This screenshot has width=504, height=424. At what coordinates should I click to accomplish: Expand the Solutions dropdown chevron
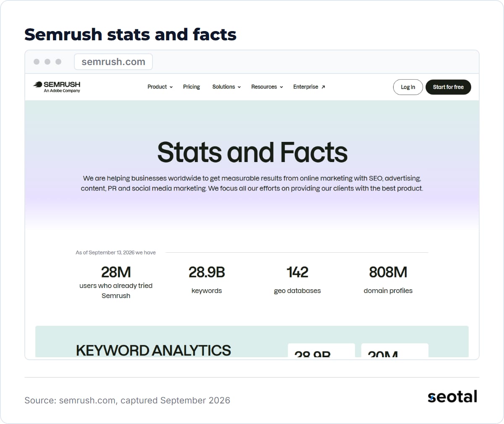tap(239, 87)
